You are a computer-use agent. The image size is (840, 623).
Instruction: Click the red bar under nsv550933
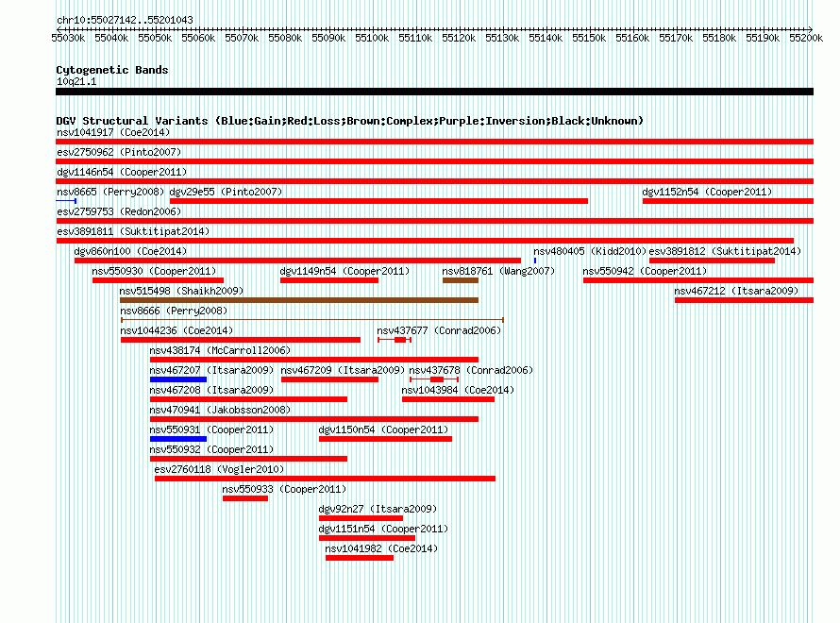245,498
